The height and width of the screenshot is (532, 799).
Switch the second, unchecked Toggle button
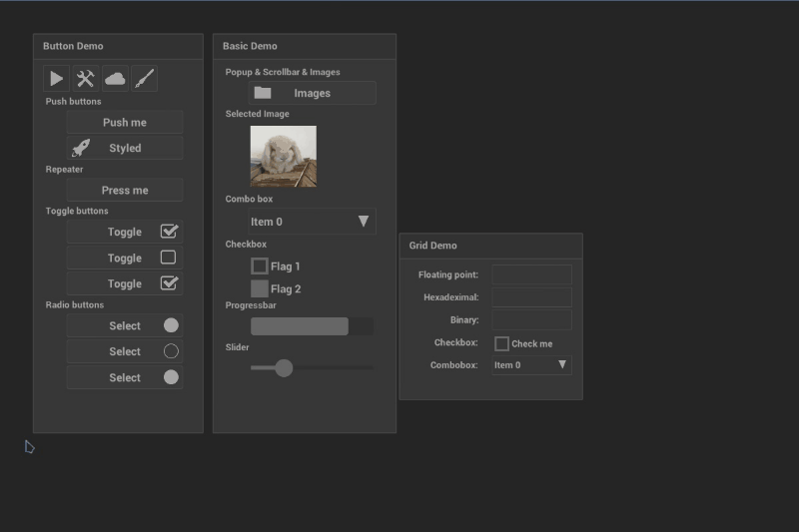(x=125, y=258)
